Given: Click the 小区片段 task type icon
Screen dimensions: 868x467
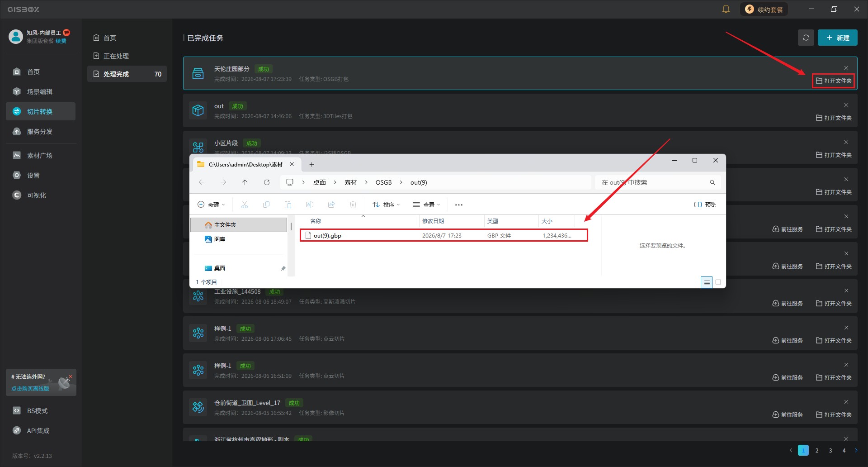Looking at the screenshot, I should tap(198, 147).
